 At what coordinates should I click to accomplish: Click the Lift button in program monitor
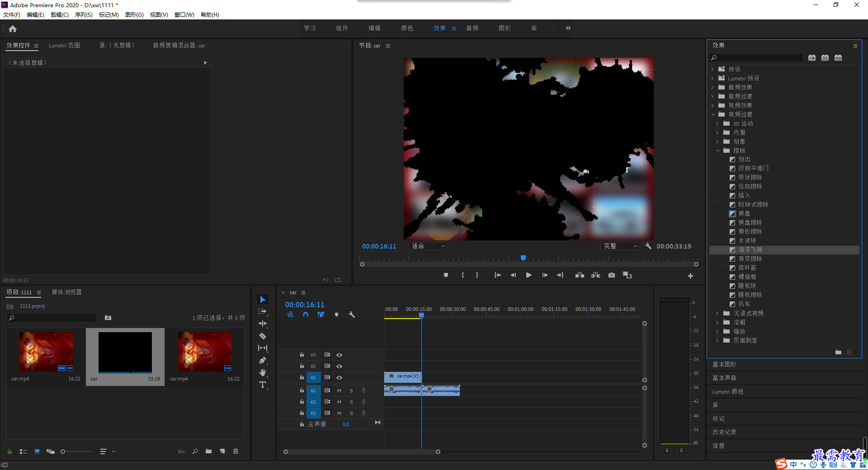coord(580,275)
